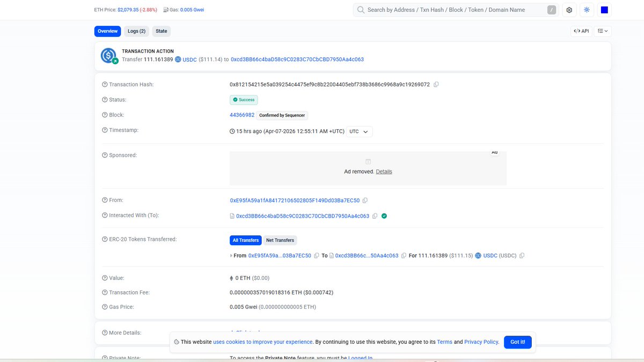
Task: Copy sender address in ERC-20 transfer row
Action: tap(317, 256)
